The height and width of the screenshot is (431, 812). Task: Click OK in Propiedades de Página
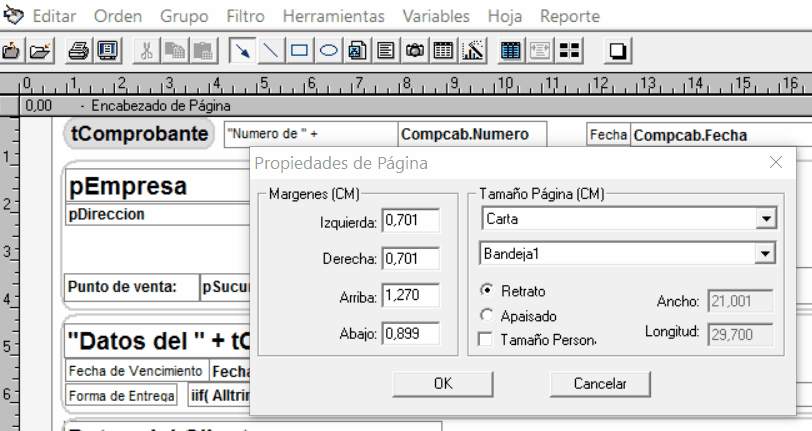(443, 384)
